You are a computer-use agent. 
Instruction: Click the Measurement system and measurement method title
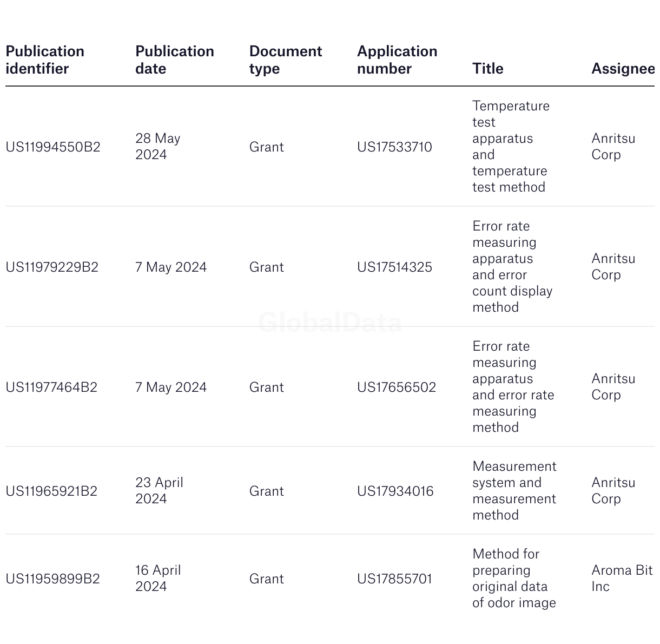pos(514,491)
